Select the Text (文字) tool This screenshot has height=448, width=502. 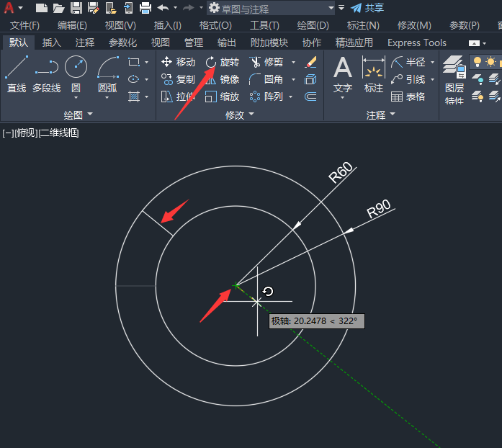343,74
